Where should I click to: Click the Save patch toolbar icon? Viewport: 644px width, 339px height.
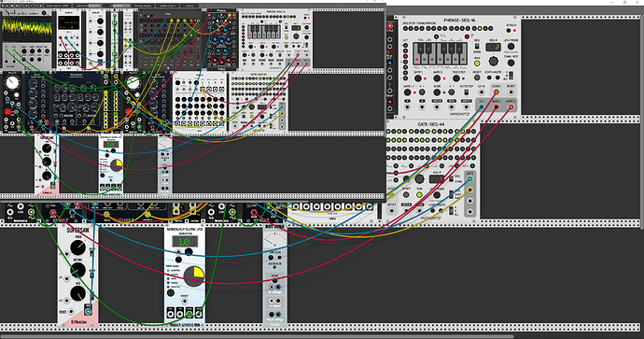click(12, 6)
